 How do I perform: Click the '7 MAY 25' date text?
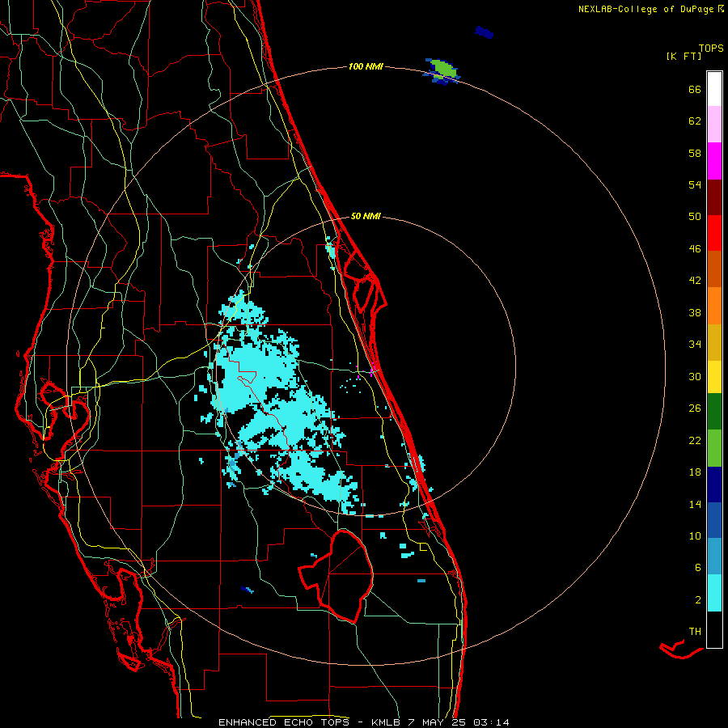pyautogui.click(x=438, y=722)
